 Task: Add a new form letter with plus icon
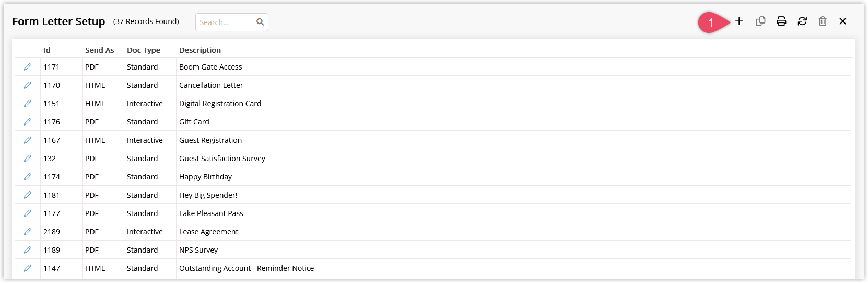(739, 21)
